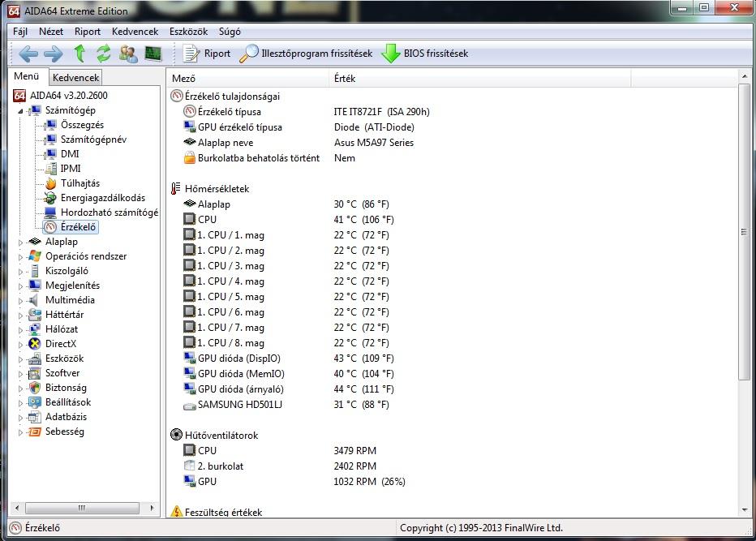Expand the Megjelenítés tree node
The height and width of the screenshot is (541, 756).
pos(20,286)
